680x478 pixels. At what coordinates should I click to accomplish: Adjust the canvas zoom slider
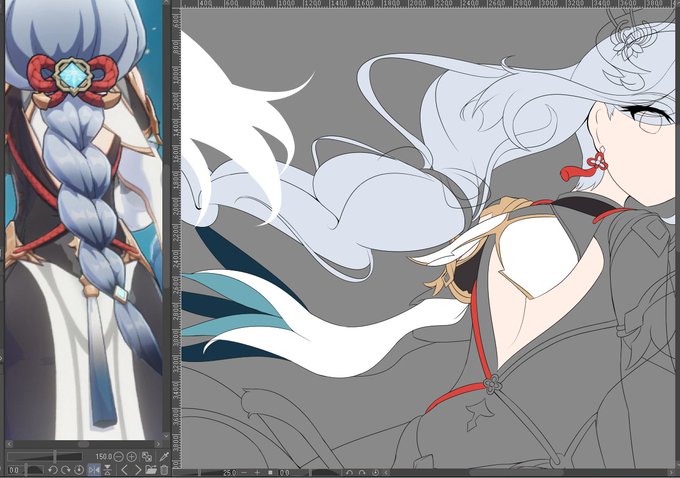point(198,472)
